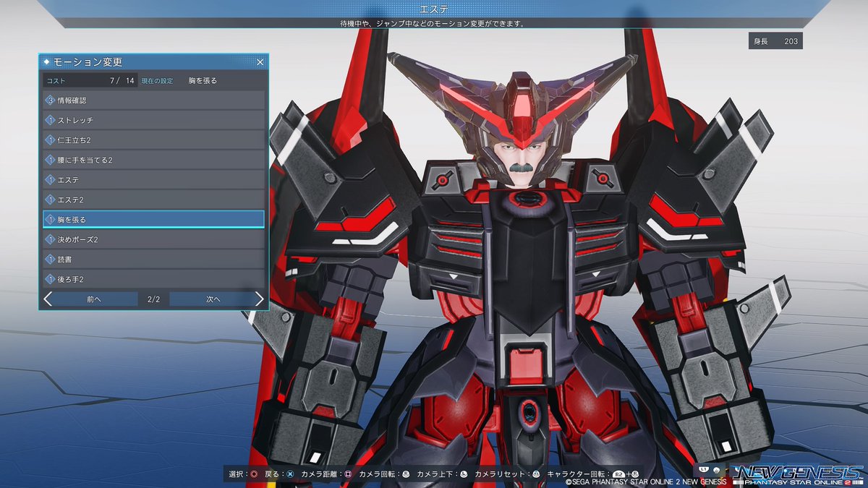Select the ストレッチ motion
Image resolution: width=868 pixels, height=488 pixels.
click(153, 120)
